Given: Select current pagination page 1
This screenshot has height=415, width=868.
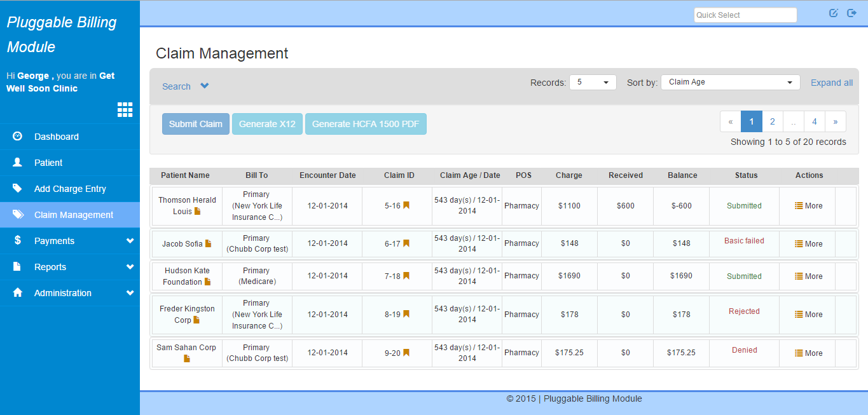Looking at the screenshot, I should click(752, 121).
